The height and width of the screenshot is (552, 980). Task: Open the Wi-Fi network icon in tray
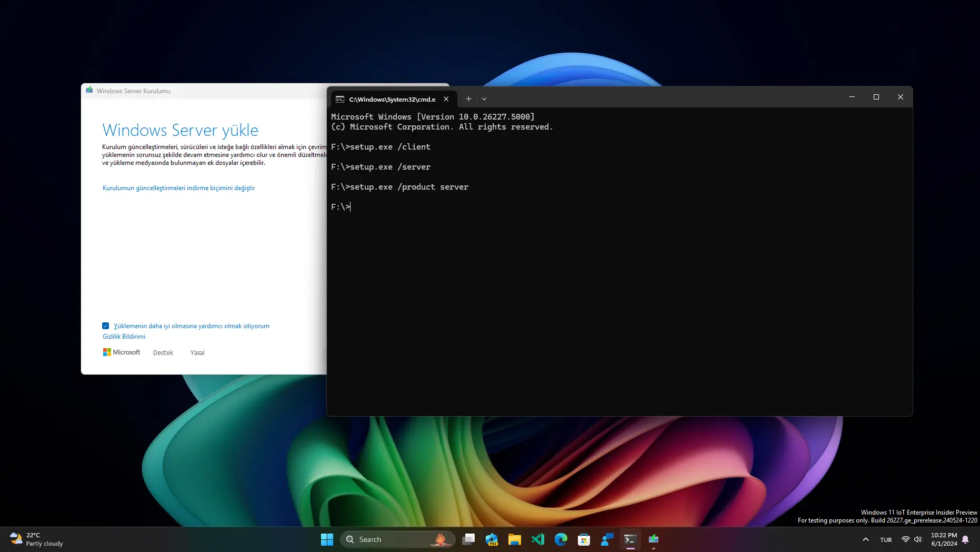click(x=905, y=539)
